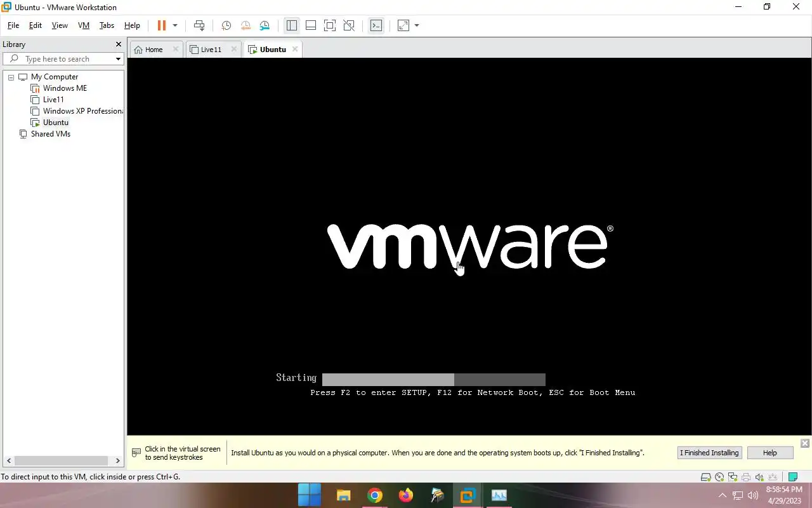Screen dimensions: 812x508
Task: Click the network adapter status icon
Action: coord(733,477)
